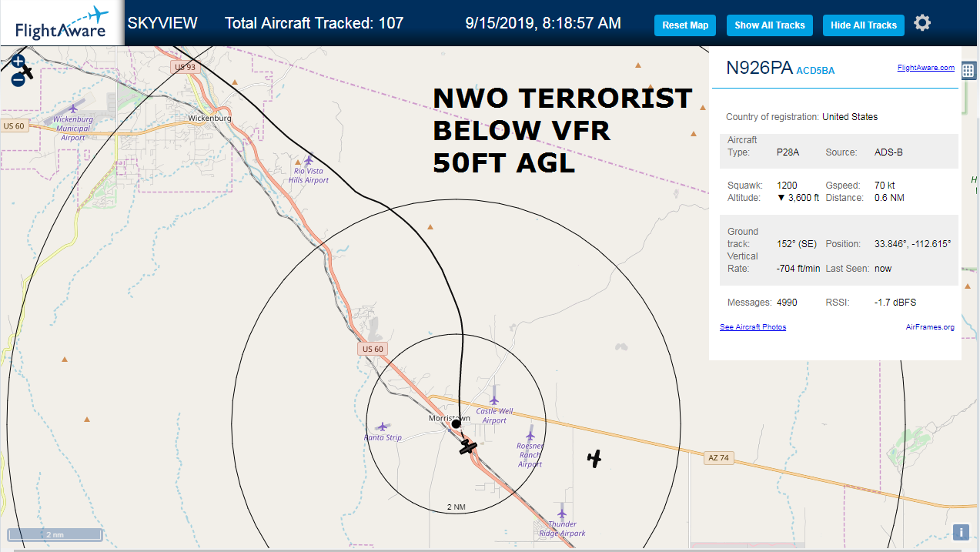Viewport: 980px width, 552px height.
Task: Click the distance value 0.6 NM
Action: [x=888, y=198]
